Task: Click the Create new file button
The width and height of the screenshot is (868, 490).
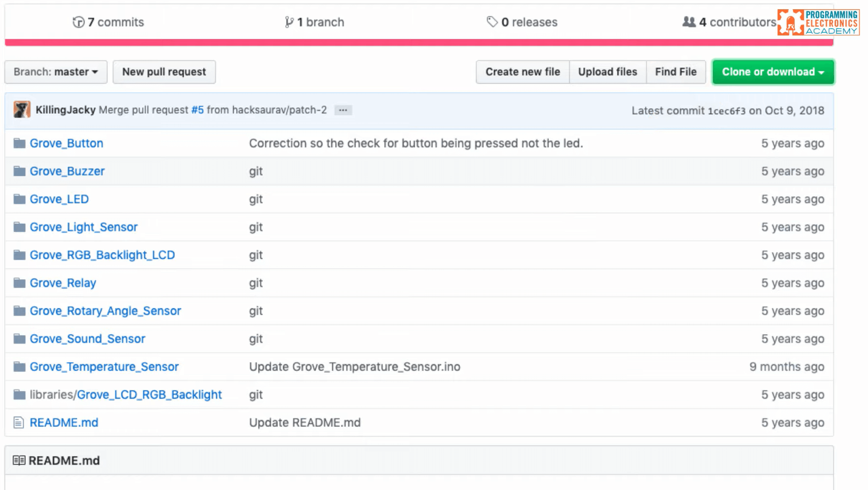Action: pyautogui.click(x=522, y=71)
